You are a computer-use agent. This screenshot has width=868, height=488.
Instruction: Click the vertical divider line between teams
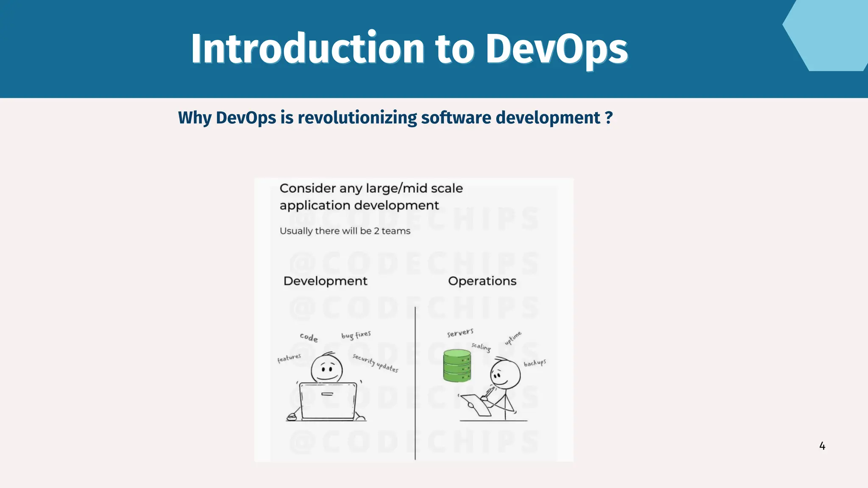pyautogui.click(x=415, y=383)
